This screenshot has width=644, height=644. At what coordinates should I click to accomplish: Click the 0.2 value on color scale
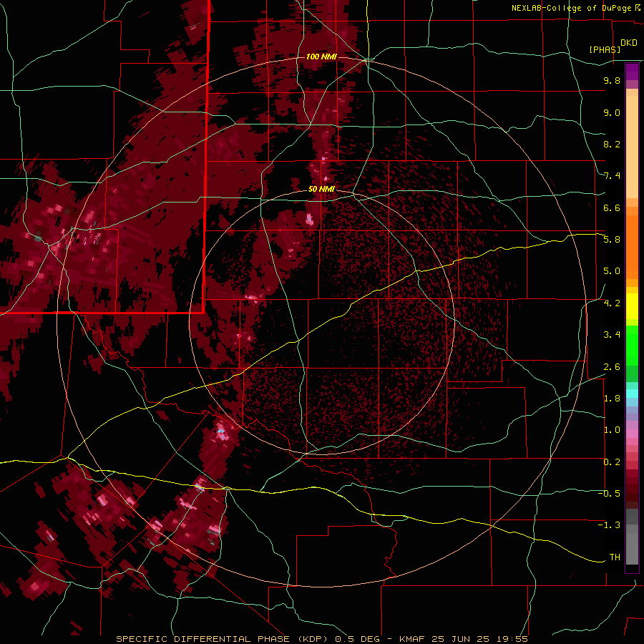click(x=612, y=462)
